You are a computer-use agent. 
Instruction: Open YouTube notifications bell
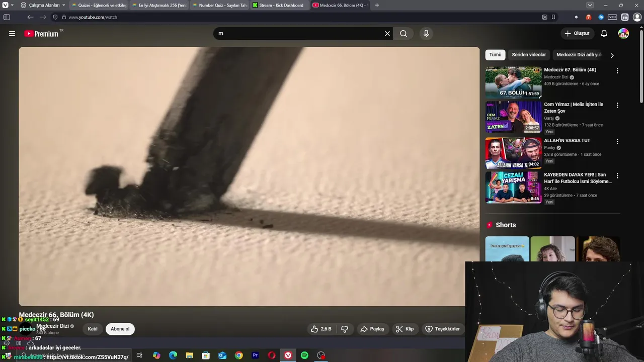click(x=604, y=34)
